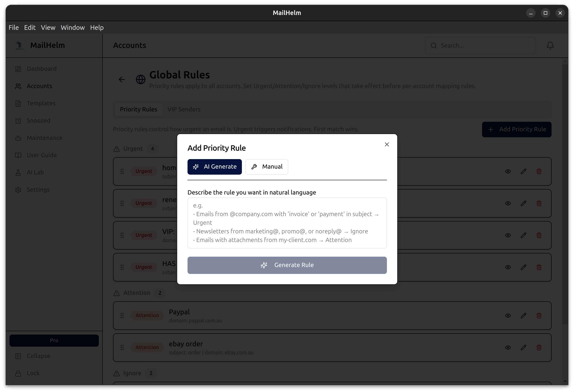Open the View menu
The height and width of the screenshot is (392, 574).
[x=48, y=27]
